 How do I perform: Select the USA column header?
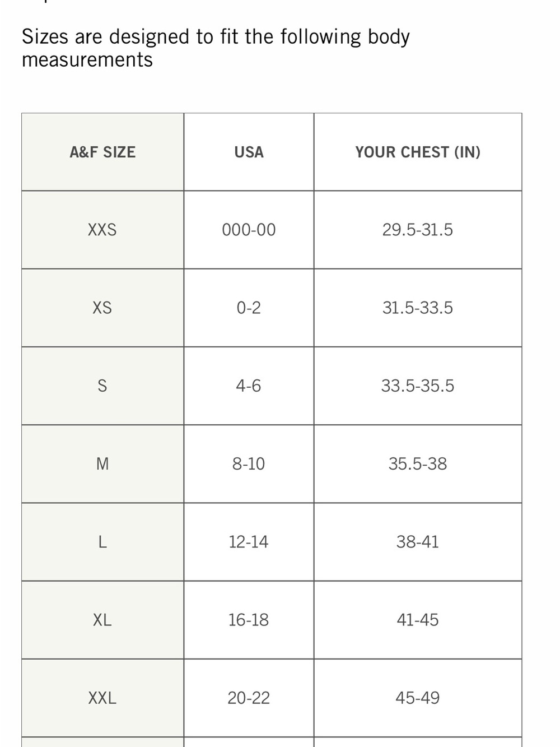(x=249, y=152)
